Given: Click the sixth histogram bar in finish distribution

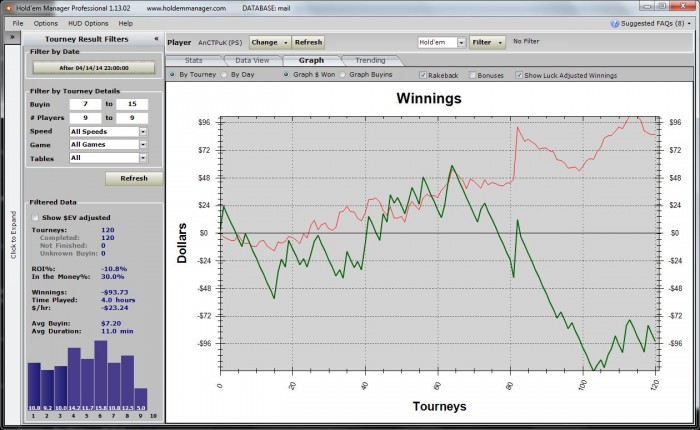Looking at the screenshot, I should [x=100, y=376].
